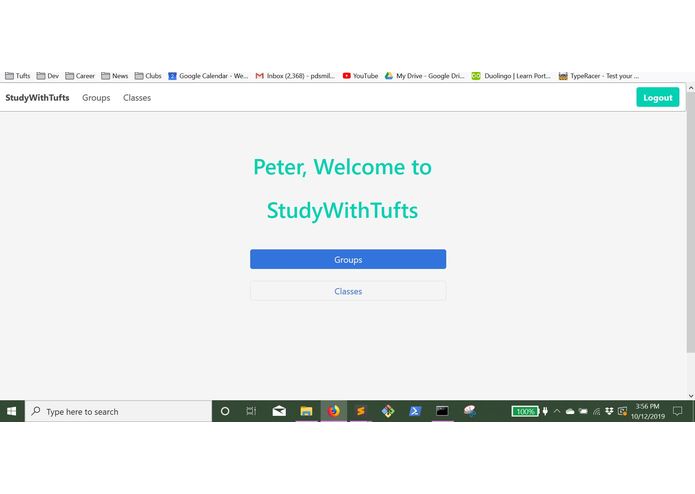Open the Git diamond icon on taskbar

(x=388, y=411)
